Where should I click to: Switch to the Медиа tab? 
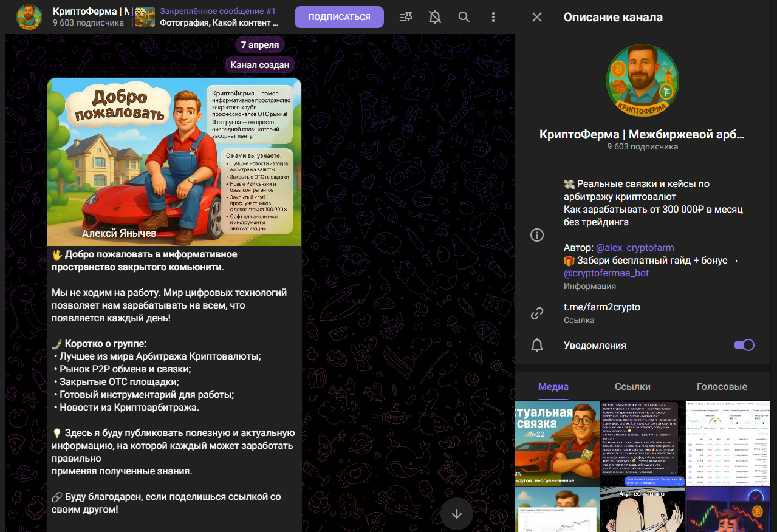tap(553, 387)
